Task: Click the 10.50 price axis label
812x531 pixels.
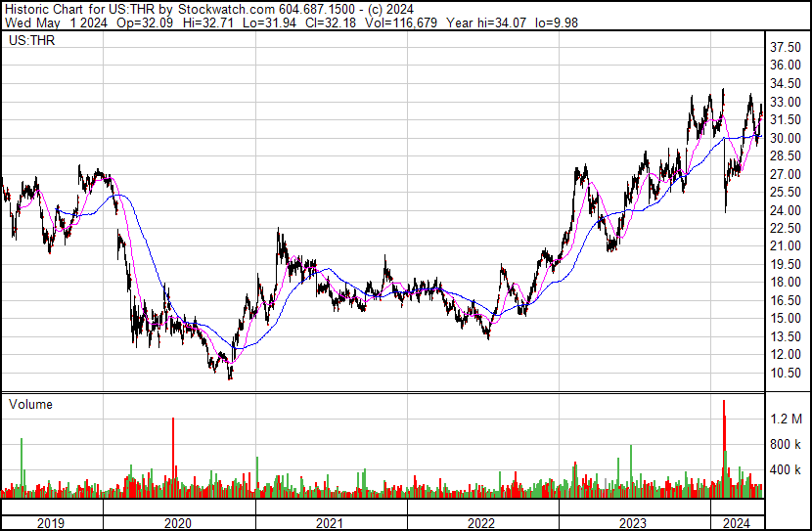Action: coord(786,373)
